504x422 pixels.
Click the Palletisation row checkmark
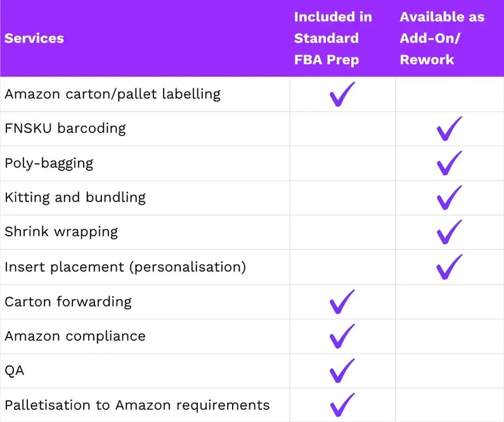[x=342, y=405]
